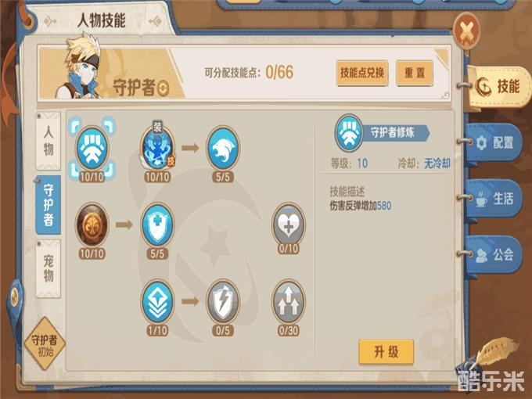The height and width of the screenshot is (399, 532).
Task: Click the 升级 upgrade button
Action: tap(386, 352)
